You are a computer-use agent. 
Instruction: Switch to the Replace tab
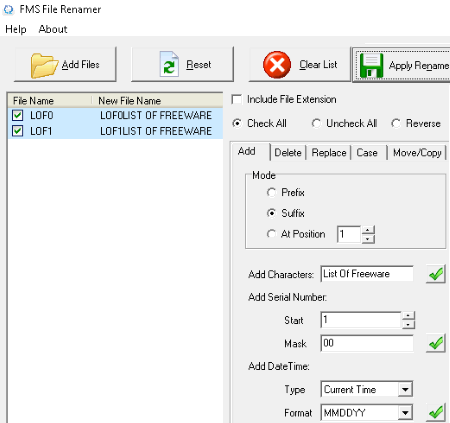click(329, 153)
